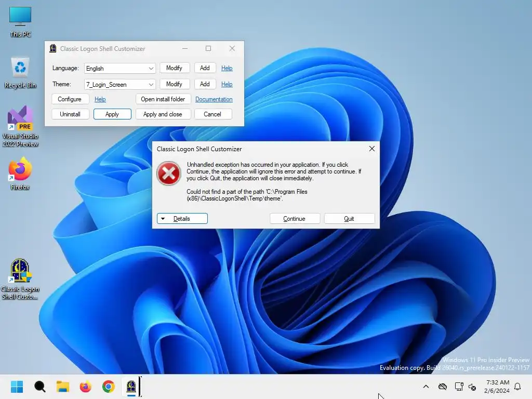The image size is (532, 399).
Task: Open the notifications bell
Action: 517,387
